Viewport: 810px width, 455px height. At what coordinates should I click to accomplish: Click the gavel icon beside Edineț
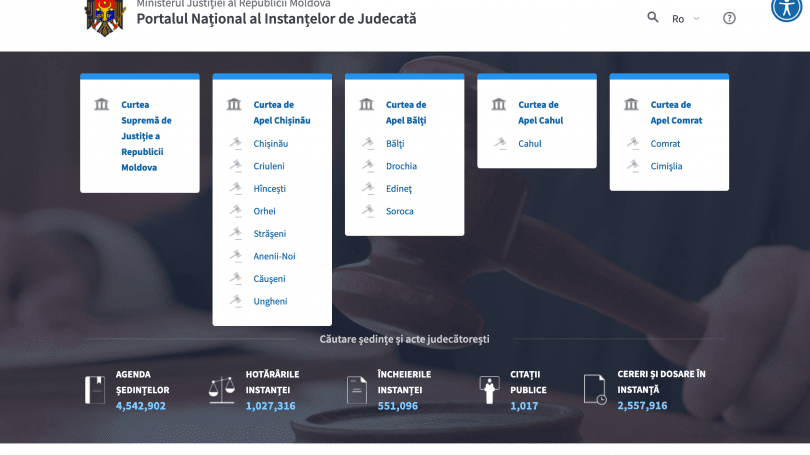[x=368, y=188]
